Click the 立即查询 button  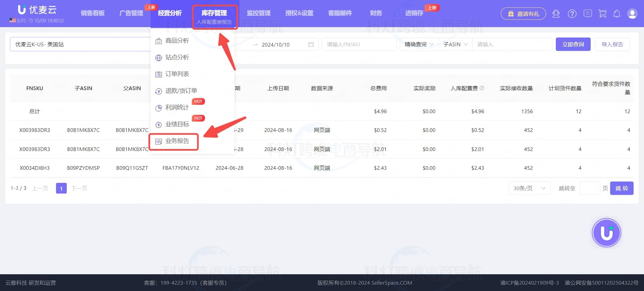pos(573,44)
